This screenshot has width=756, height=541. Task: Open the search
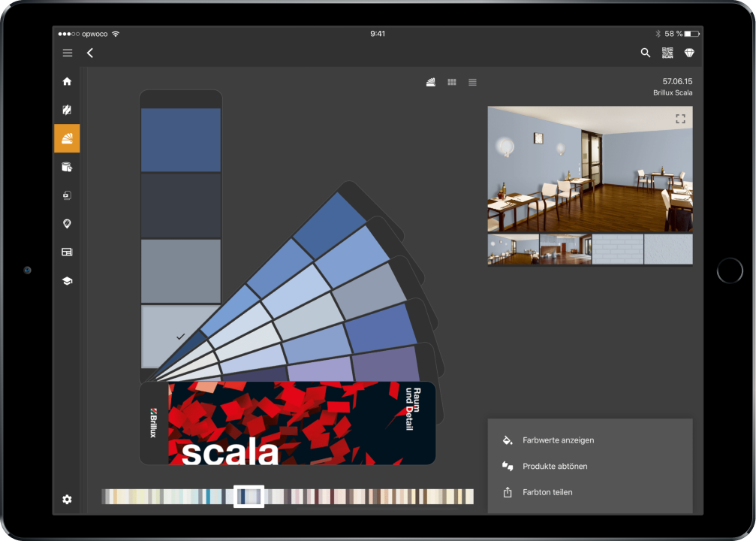pyautogui.click(x=645, y=53)
